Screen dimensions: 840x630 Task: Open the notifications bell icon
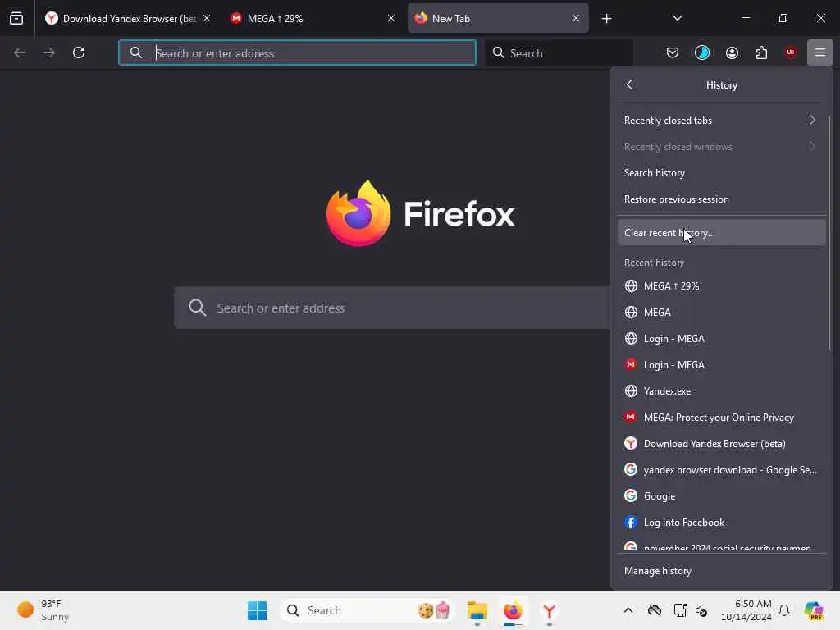pos(784,610)
